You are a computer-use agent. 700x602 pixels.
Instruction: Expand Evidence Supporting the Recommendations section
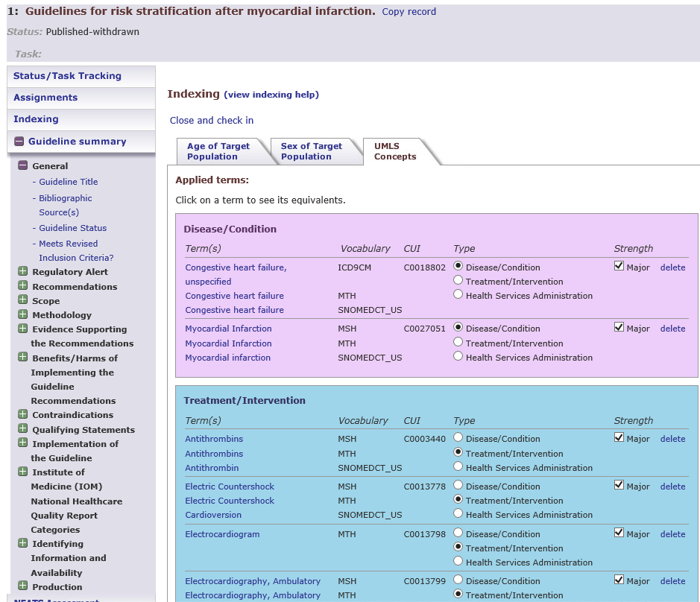(23, 329)
